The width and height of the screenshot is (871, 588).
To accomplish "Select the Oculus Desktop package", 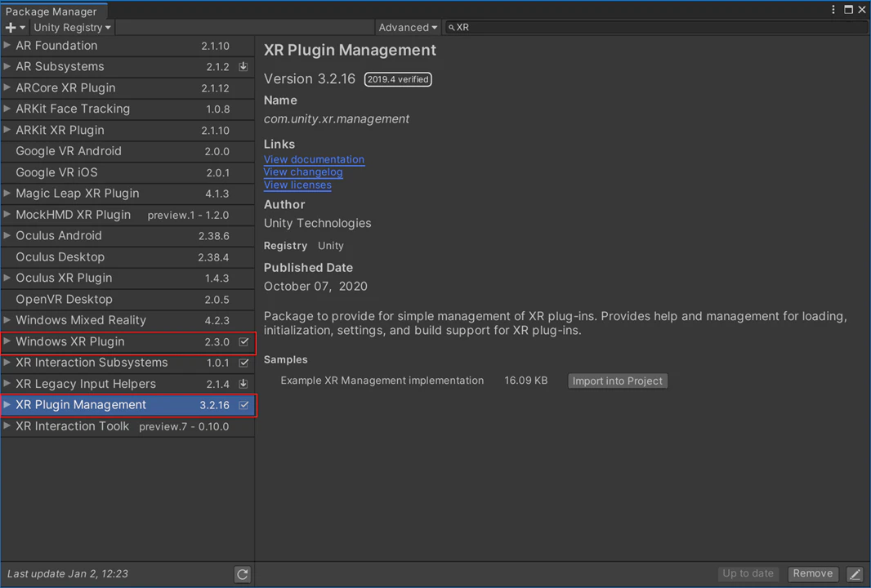I will click(127, 257).
